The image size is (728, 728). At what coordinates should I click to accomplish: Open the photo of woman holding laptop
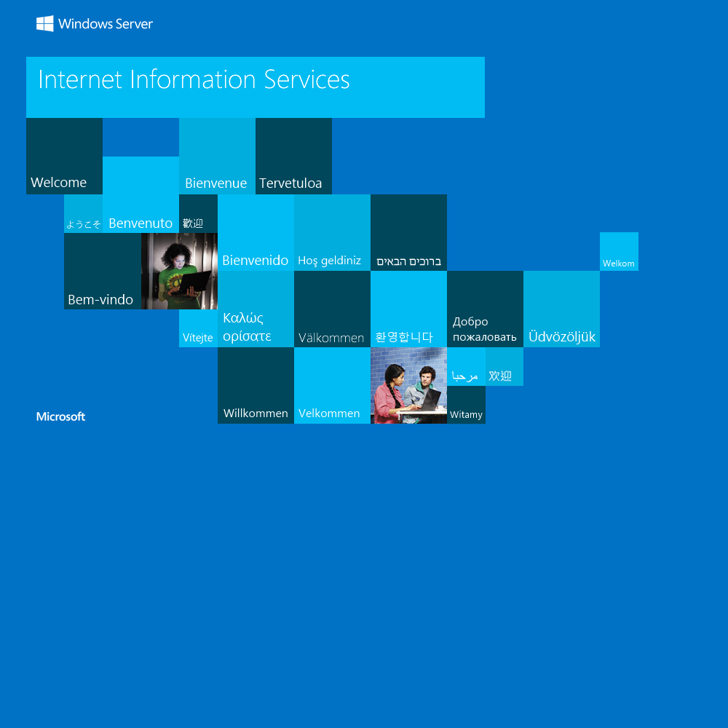tap(179, 271)
